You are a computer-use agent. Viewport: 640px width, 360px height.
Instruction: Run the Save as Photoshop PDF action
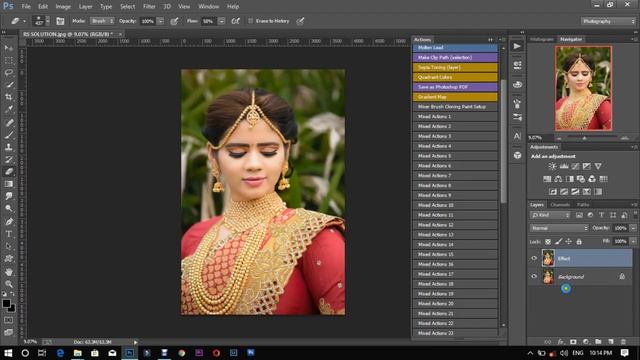[x=455, y=87]
